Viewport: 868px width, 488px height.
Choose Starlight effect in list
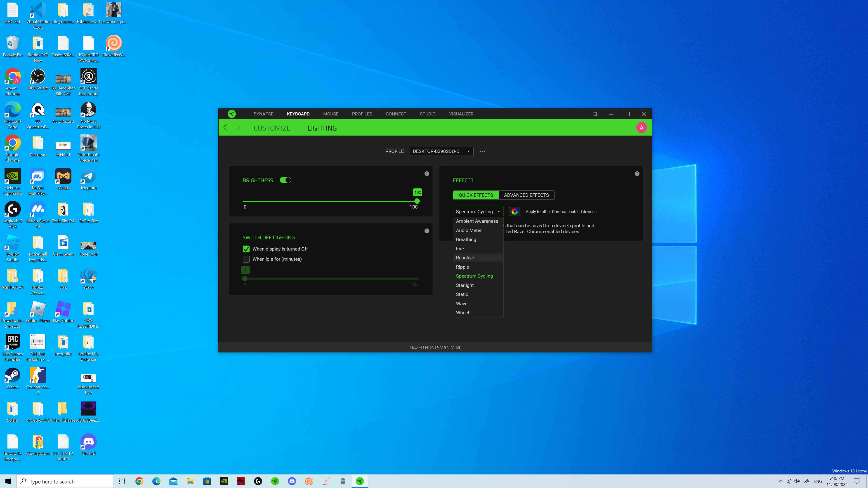[x=464, y=285]
